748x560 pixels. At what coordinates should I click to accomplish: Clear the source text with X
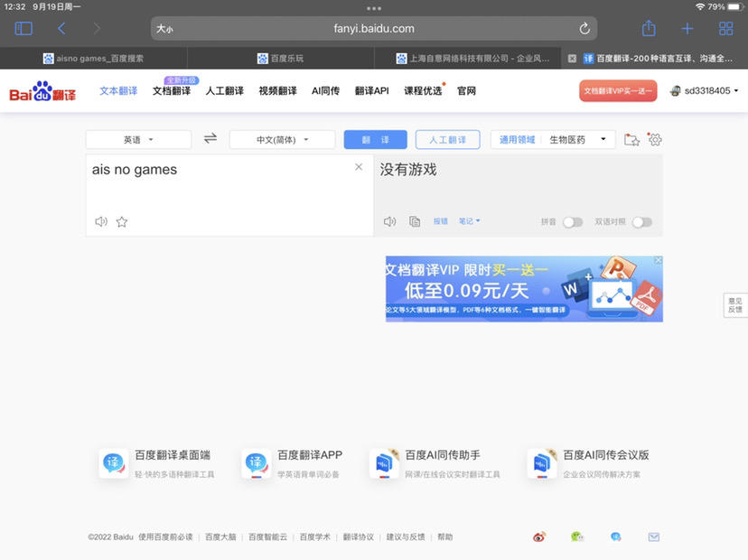[359, 167]
